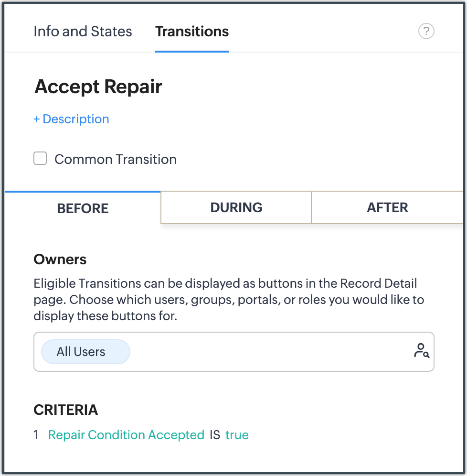Select the All Users owner chip
Screen dimensions: 467x476
click(81, 352)
